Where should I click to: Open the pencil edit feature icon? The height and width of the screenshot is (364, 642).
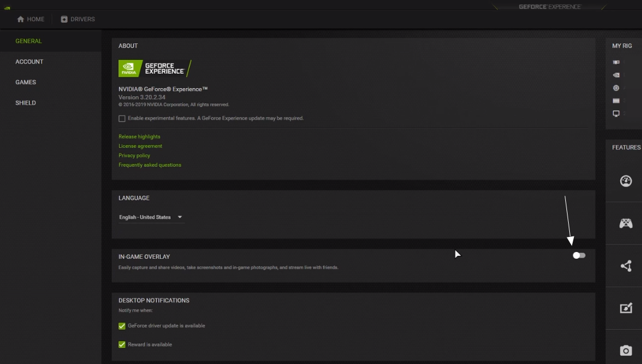click(626, 308)
